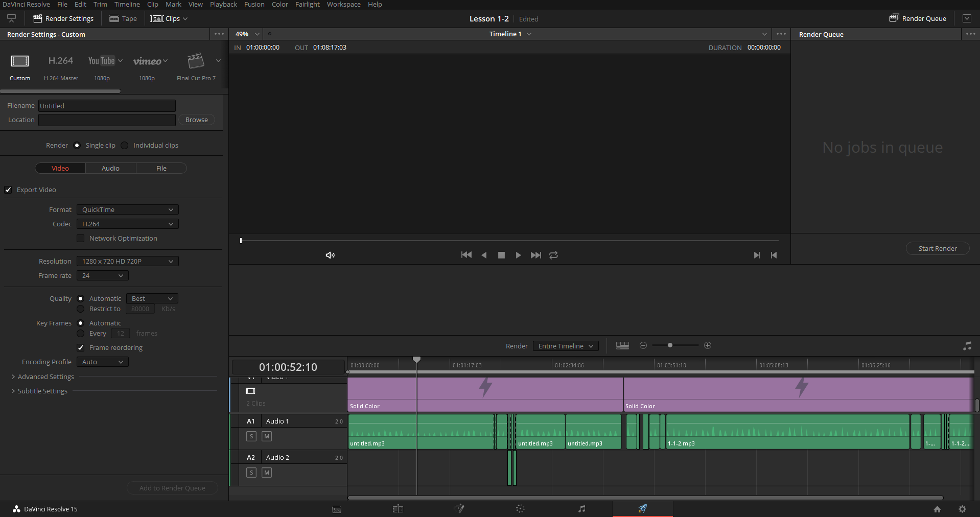Toggle the audio note icon above timeline
This screenshot has width=980, height=517.
(x=967, y=346)
